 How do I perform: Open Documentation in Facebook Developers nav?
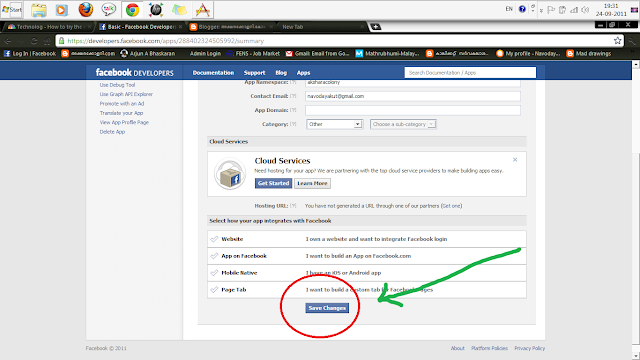(213, 73)
